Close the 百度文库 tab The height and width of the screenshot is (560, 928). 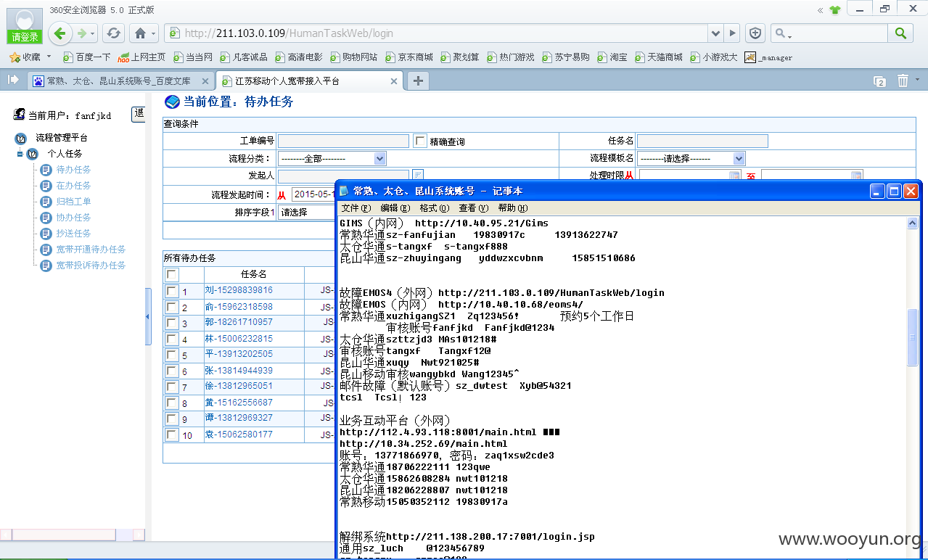click(x=205, y=81)
